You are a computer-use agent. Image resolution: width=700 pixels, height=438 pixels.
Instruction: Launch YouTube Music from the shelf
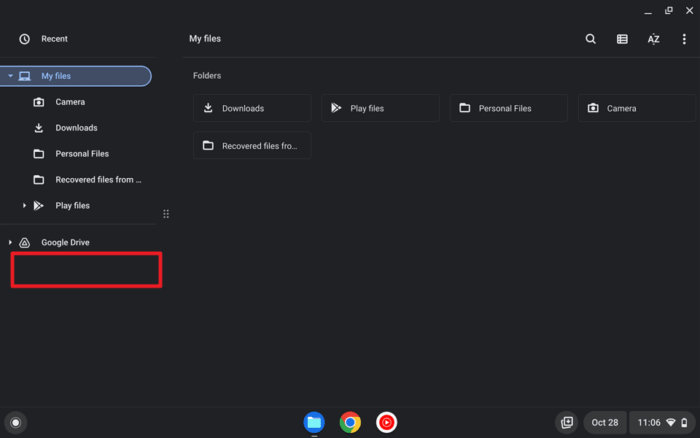(387, 422)
